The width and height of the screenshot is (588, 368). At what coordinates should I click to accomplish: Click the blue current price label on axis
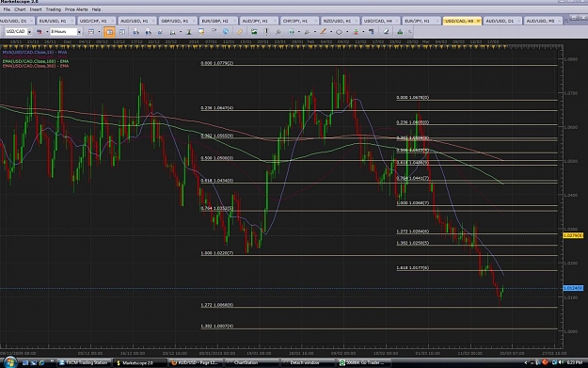(x=573, y=288)
